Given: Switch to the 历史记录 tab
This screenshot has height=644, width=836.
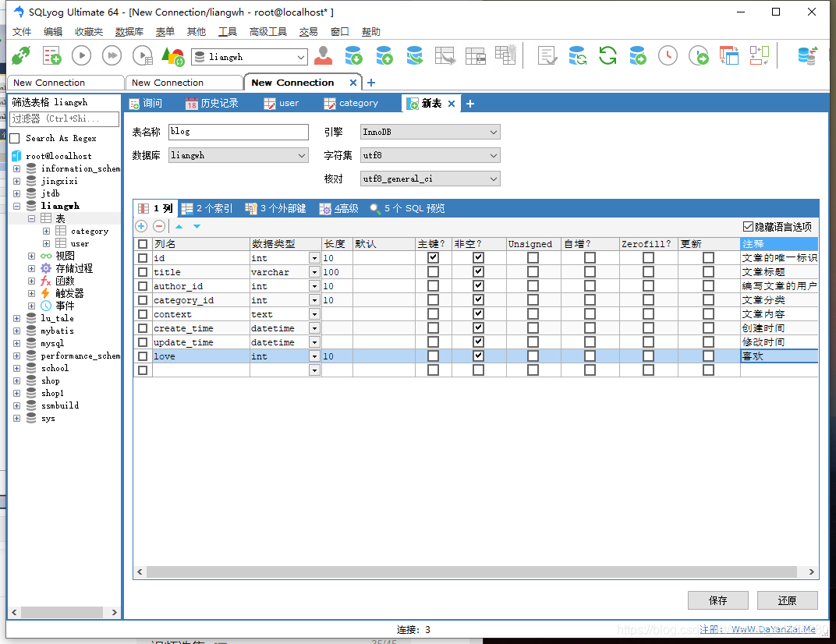Looking at the screenshot, I should pyautogui.click(x=212, y=104).
